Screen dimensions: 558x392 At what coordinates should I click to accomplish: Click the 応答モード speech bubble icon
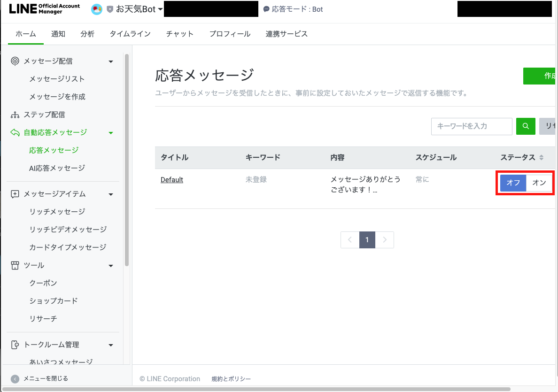pyautogui.click(x=266, y=8)
